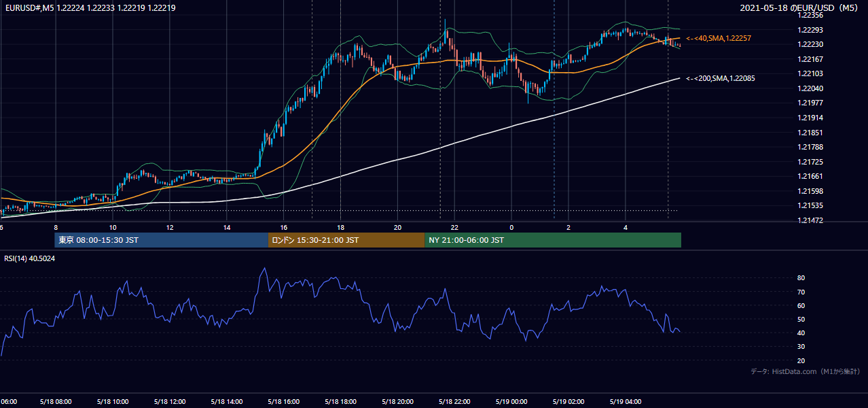The image size is (868, 408).
Task: Click hour label 12 under the price chart
Action: (x=170, y=228)
